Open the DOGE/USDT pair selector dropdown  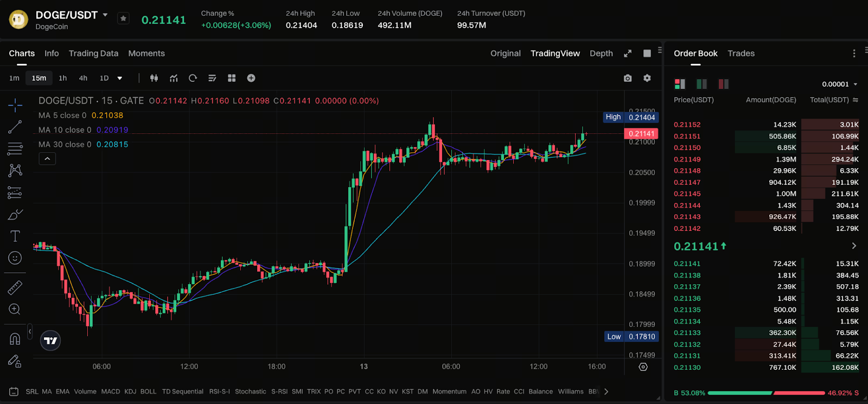[105, 15]
